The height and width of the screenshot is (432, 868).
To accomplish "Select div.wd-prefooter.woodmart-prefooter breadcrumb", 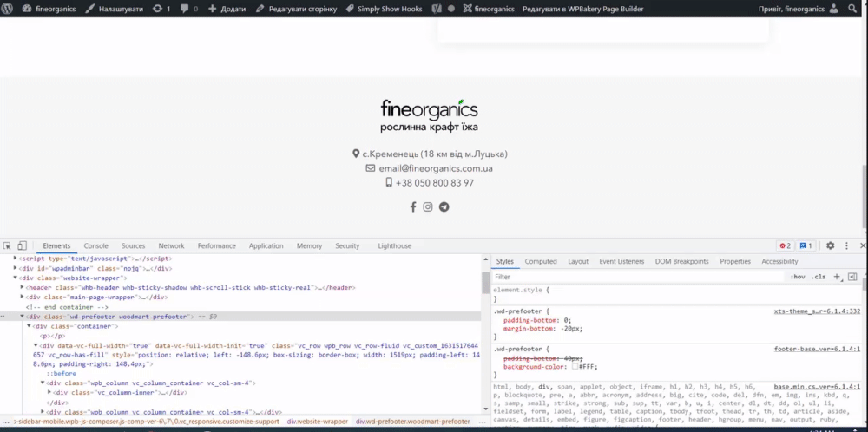I will (x=413, y=422).
